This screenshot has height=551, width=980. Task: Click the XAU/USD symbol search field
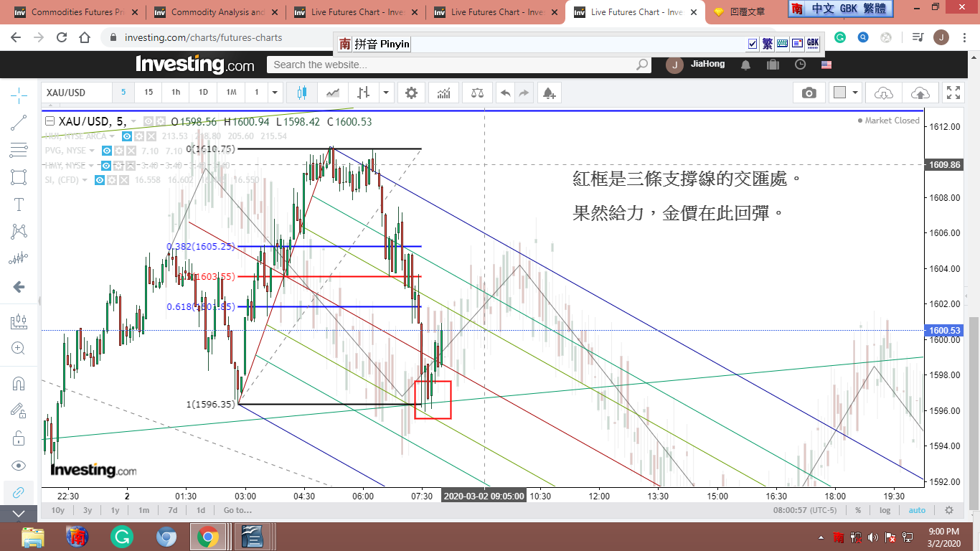click(x=77, y=93)
